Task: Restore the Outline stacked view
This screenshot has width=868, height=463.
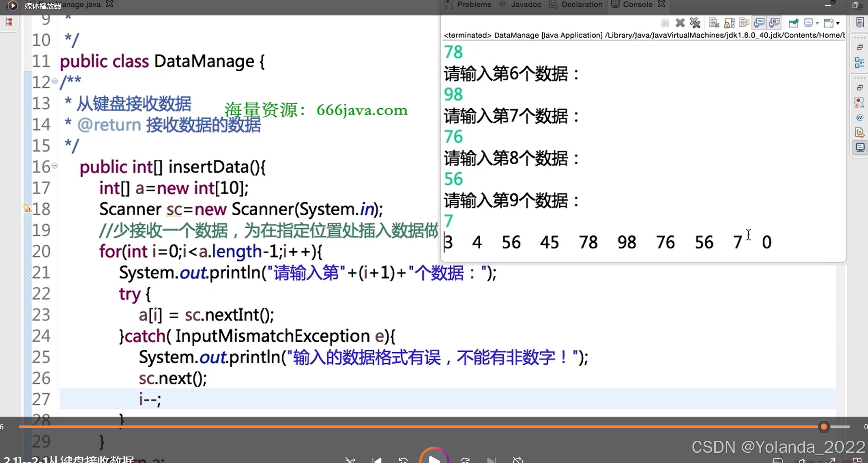Action: click(x=860, y=47)
